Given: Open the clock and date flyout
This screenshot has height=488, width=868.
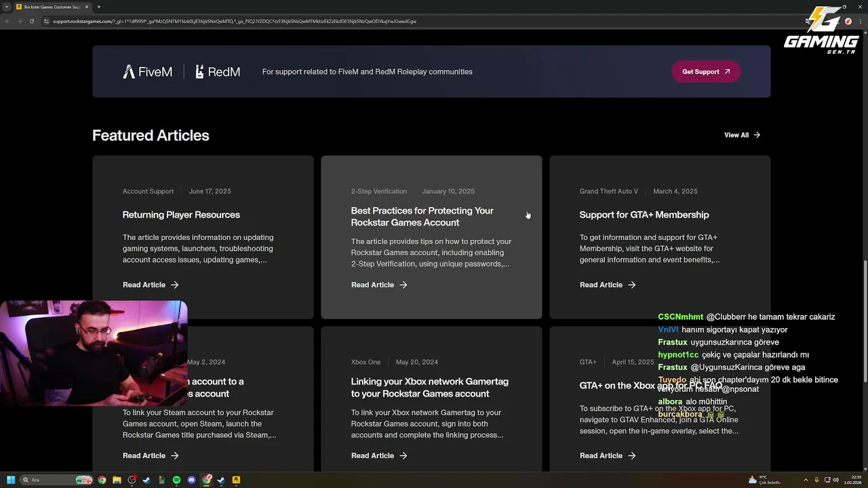Looking at the screenshot, I should pyautogui.click(x=852, y=480).
